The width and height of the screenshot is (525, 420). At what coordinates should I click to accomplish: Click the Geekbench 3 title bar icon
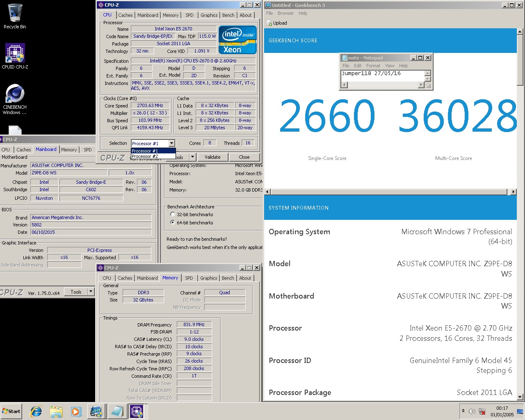point(268,5)
